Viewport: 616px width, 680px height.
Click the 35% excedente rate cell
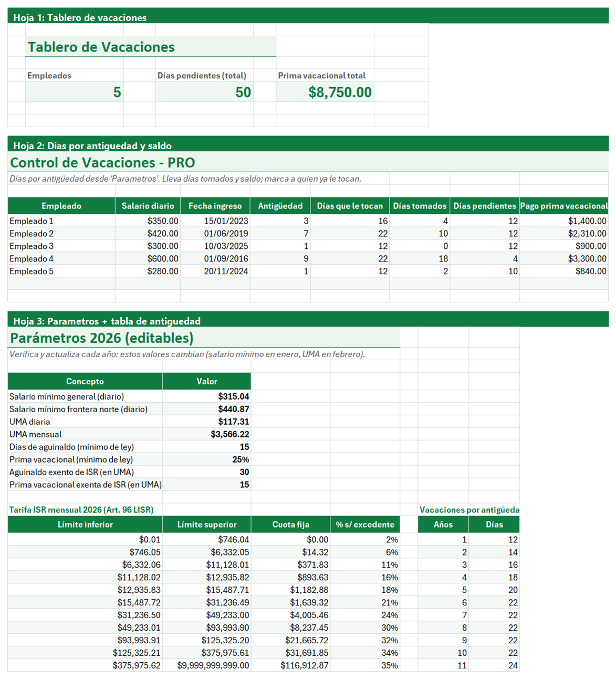click(x=365, y=665)
